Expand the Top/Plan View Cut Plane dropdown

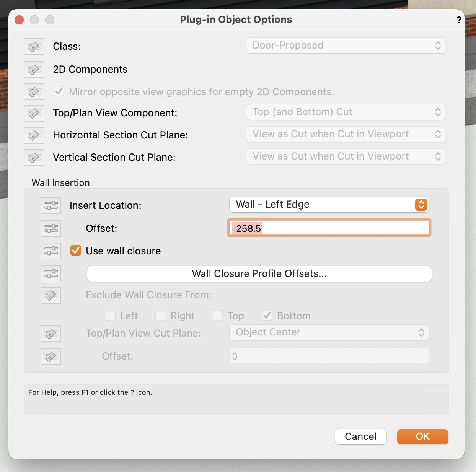pos(329,332)
